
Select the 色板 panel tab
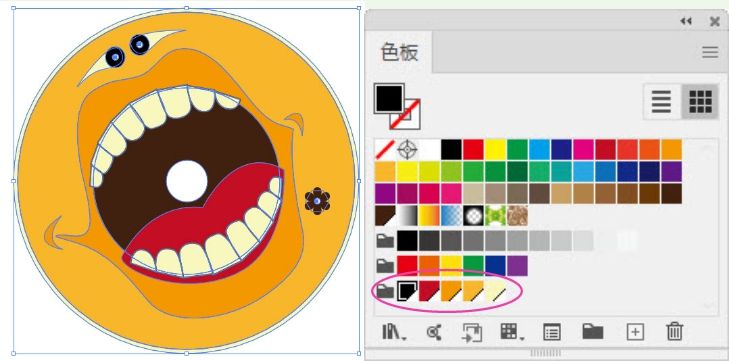399,52
